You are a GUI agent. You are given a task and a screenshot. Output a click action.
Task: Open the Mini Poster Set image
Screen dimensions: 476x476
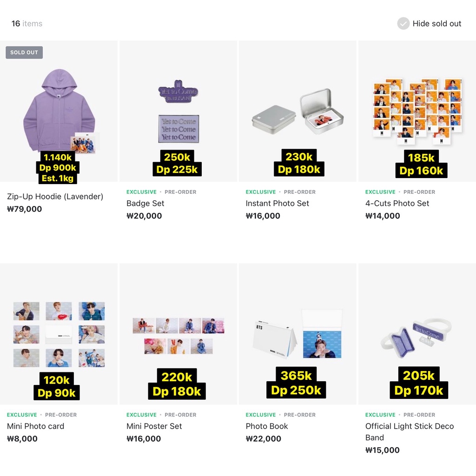178,333
